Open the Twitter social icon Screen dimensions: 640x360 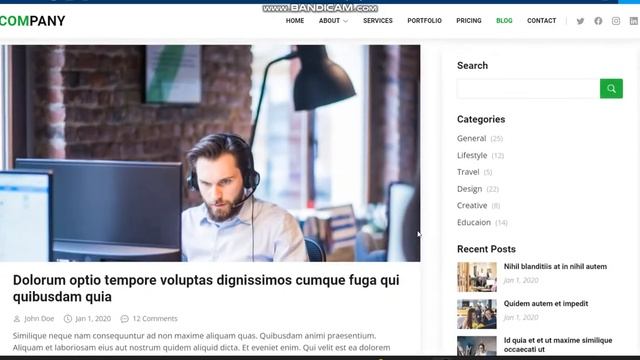[580, 21]
